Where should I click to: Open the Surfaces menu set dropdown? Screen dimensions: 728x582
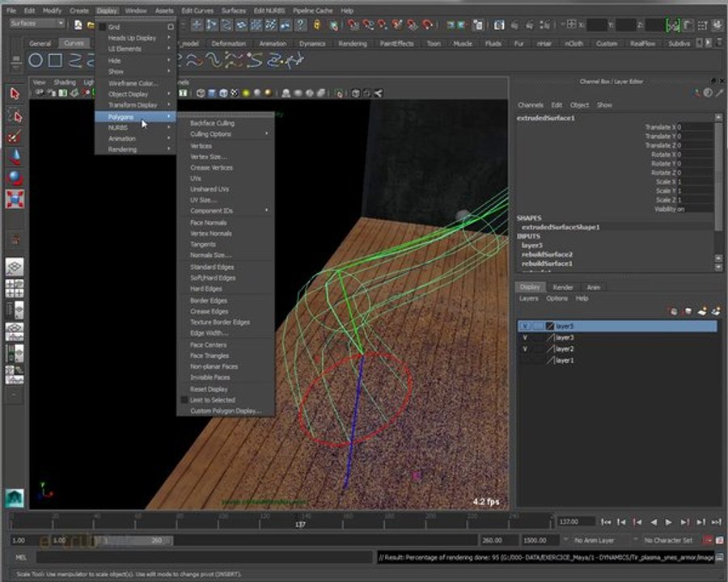click(x=36, y=23)
